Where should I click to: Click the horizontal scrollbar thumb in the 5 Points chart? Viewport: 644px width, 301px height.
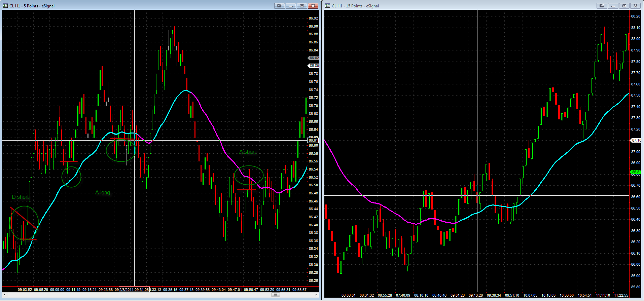click(276, 295)
